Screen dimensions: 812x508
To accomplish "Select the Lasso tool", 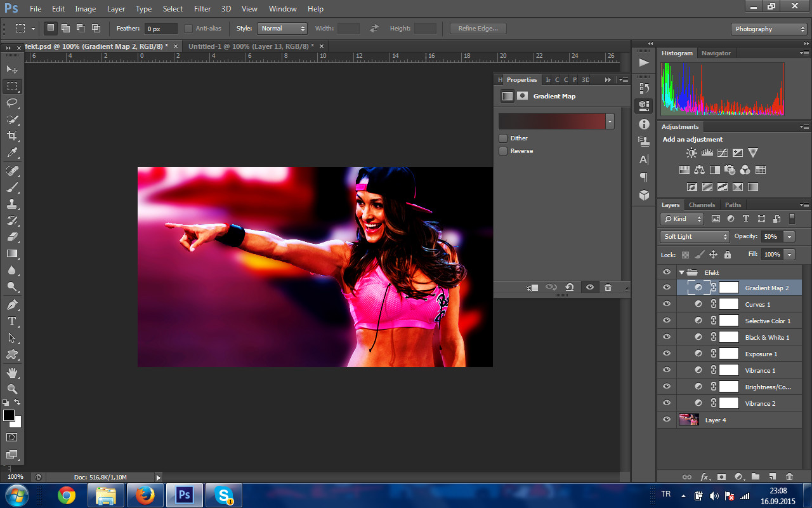I will [x=12, y=103].
